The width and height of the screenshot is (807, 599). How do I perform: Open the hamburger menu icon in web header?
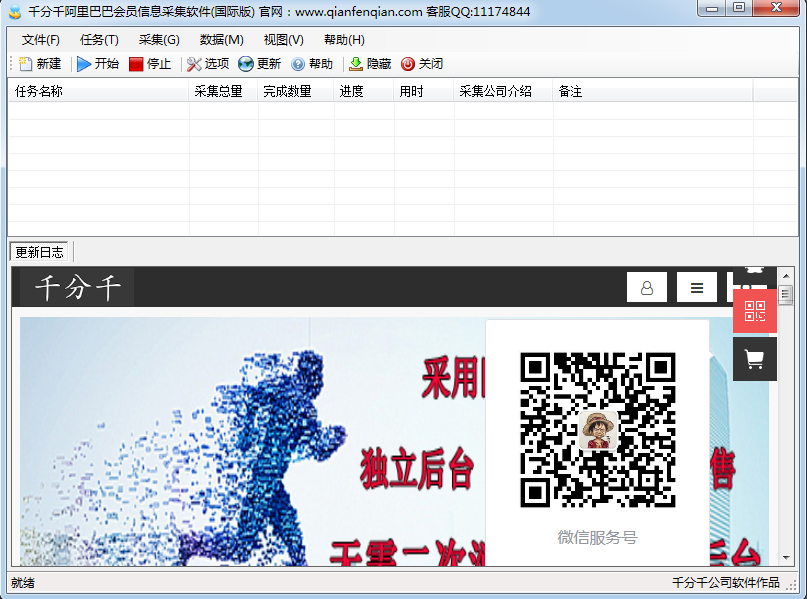coord(697,287)
